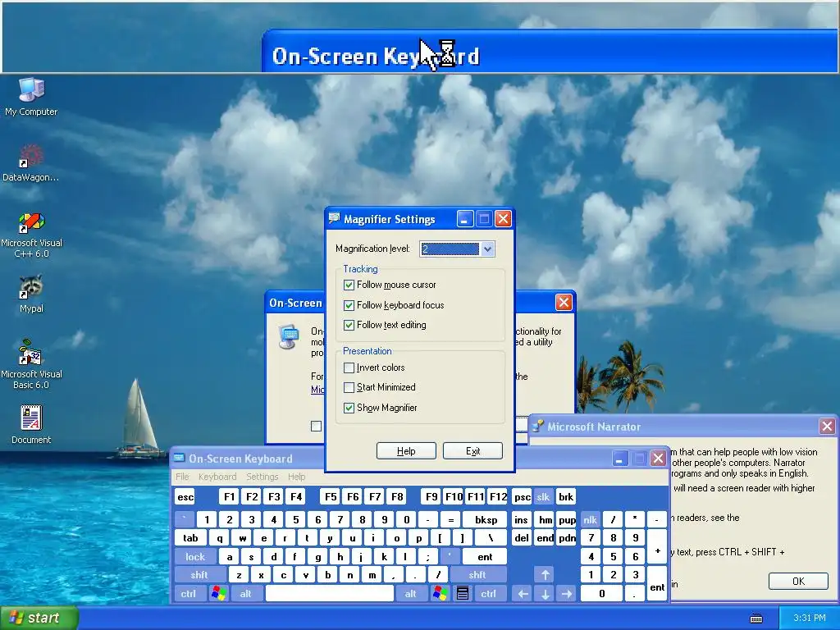Click the numpad 5 key
The width and height of the screenshot is (840, 630).
click(614, 557)
